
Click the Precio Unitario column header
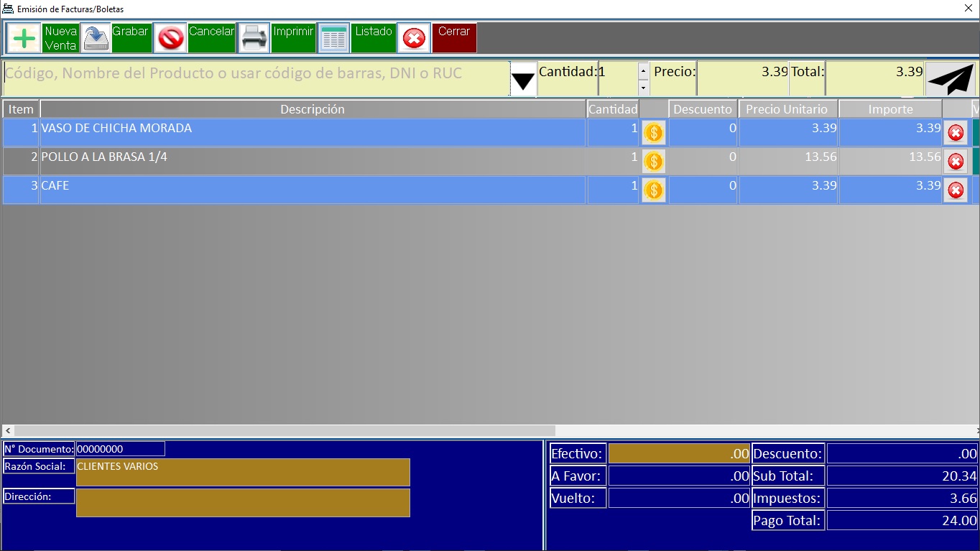pyautogui.click(x=787, y=109)
